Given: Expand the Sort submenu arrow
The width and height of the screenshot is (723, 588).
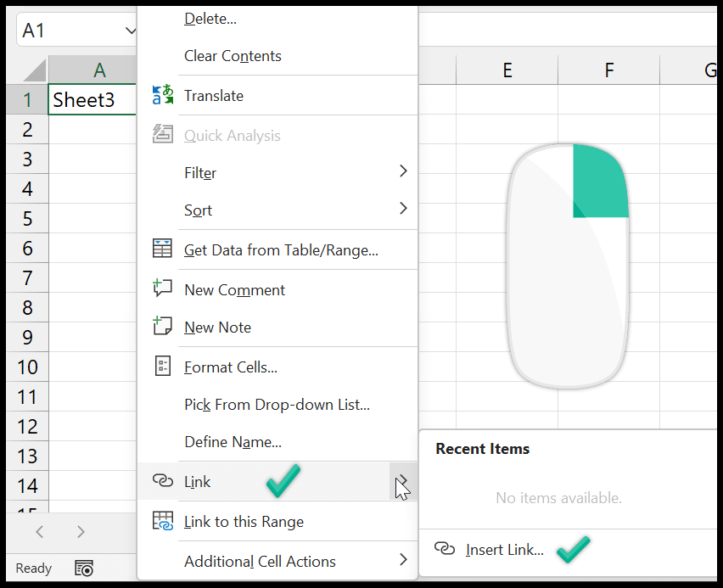Looking at the screenshot, I should (403, 209).
